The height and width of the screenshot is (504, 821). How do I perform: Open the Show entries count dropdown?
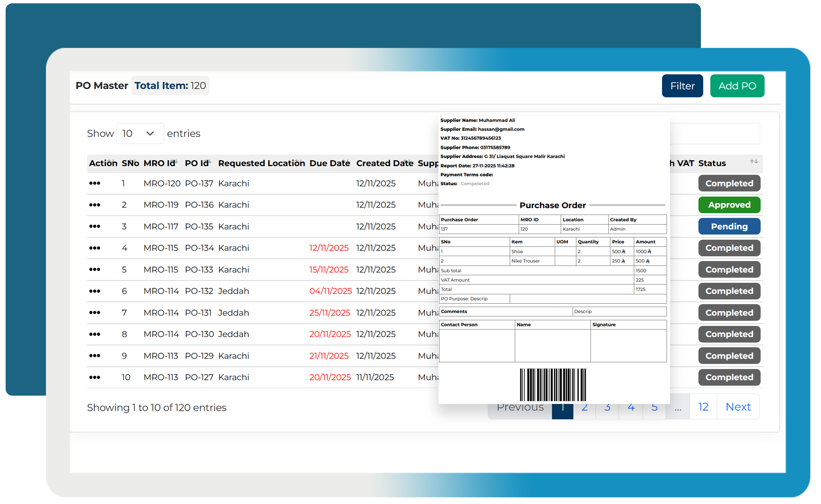click(x=140, y=134)
